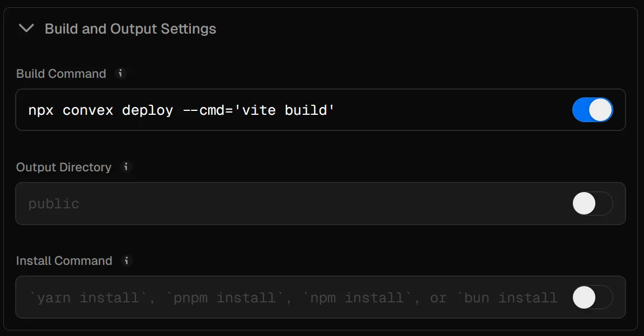The image size is (644, 336).
Task: Click the info icon beside Build Command label
Action: tap(121, 73)
